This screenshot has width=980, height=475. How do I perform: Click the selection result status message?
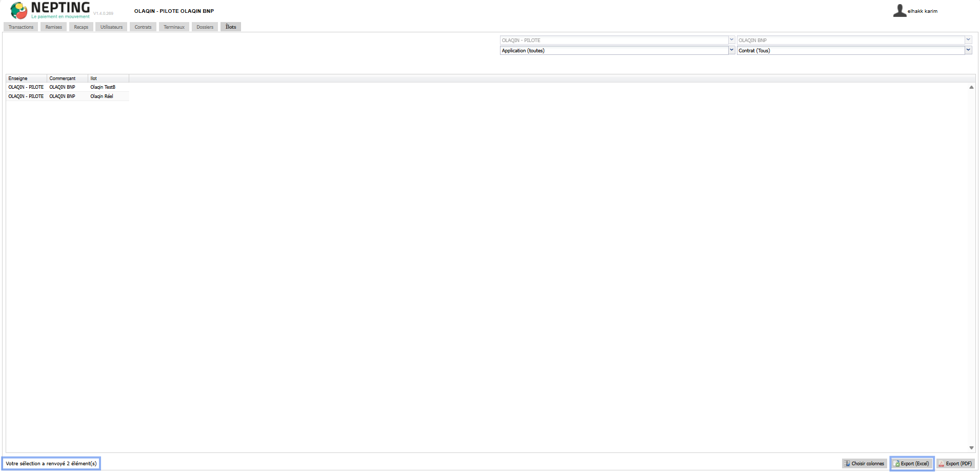51,464
